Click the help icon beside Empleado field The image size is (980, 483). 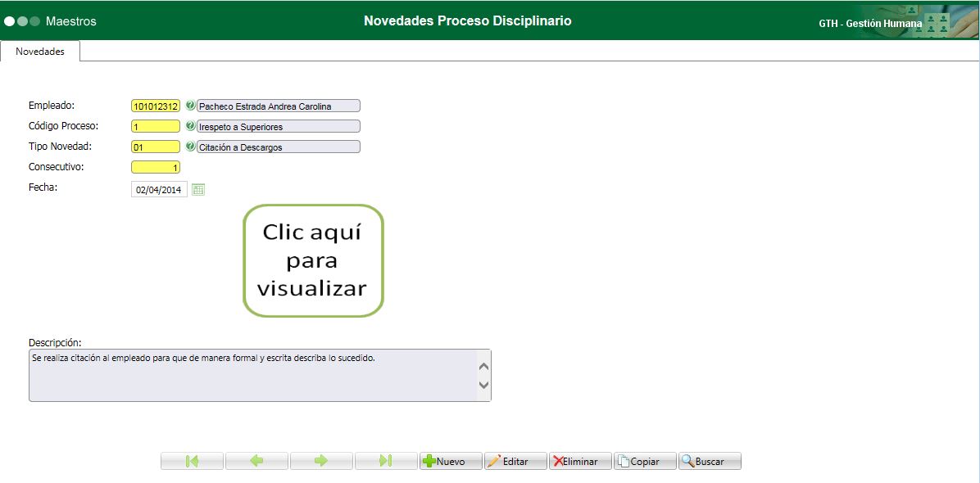tap(189, 105)
